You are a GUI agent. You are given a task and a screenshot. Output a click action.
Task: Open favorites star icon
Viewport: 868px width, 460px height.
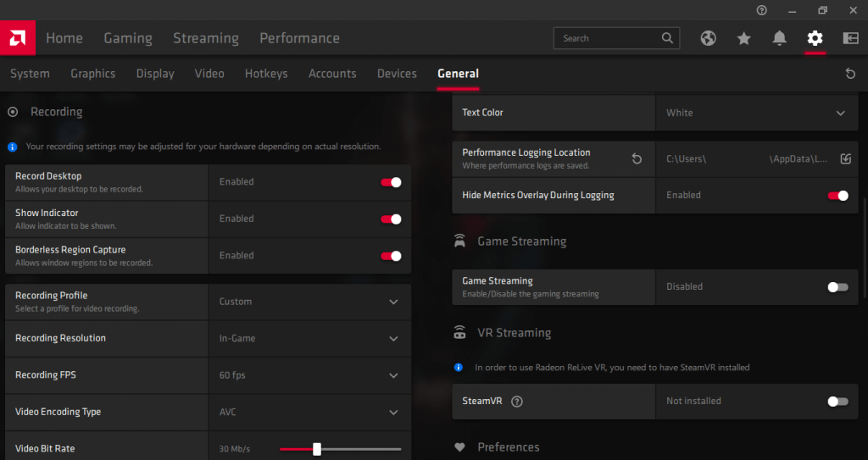point(744,38)
